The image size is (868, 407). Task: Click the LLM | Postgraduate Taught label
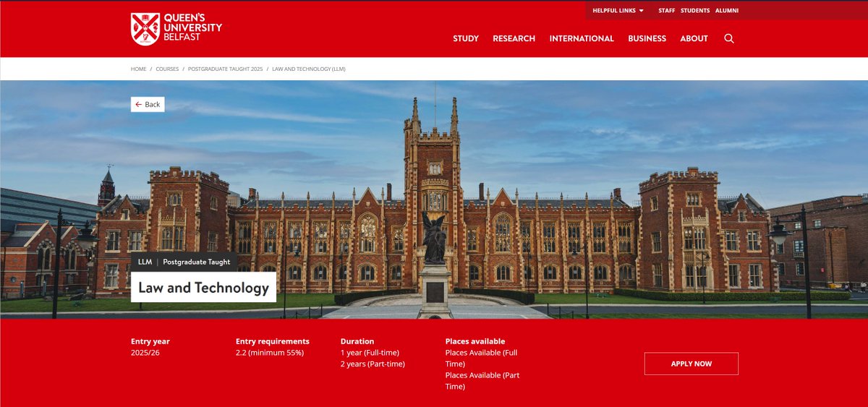(184, 262)
